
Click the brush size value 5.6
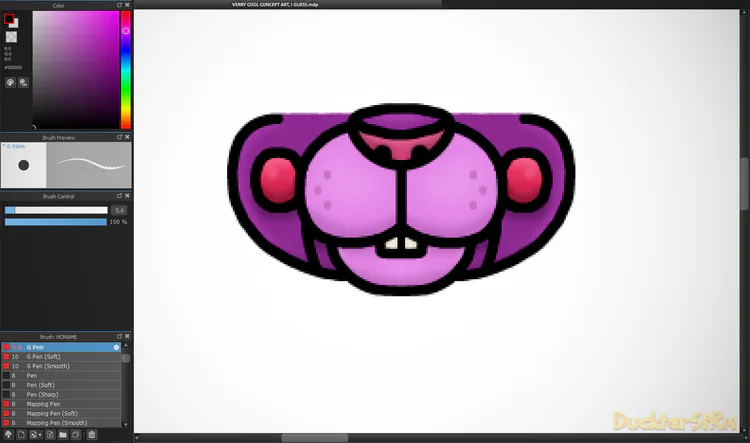(x=120, y=210)
